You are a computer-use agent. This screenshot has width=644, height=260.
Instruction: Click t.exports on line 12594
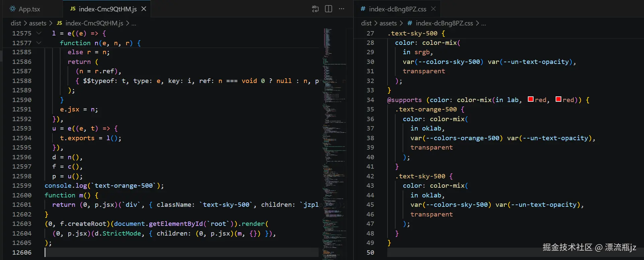(x=77, y=138)
